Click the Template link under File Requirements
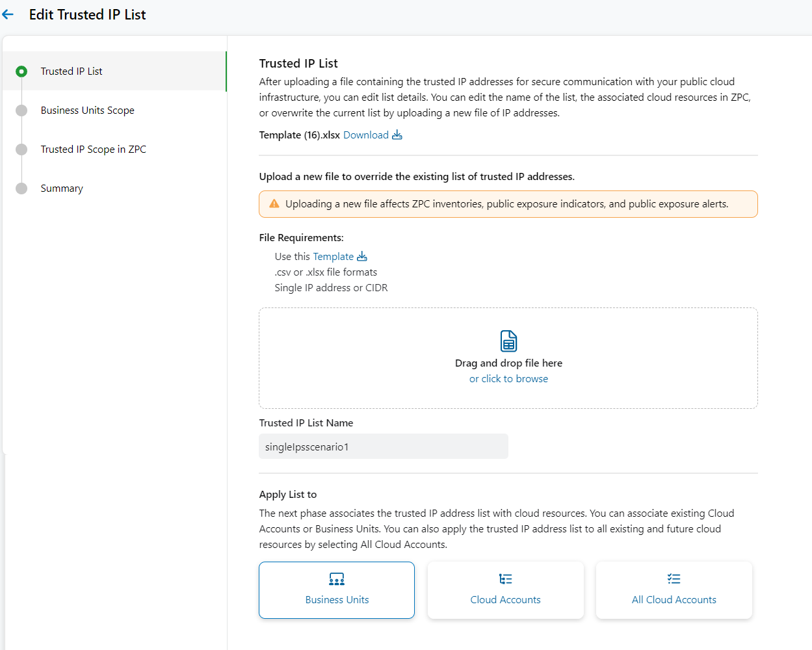The height and width of the screenshot is (650, 812). [332, 256]
